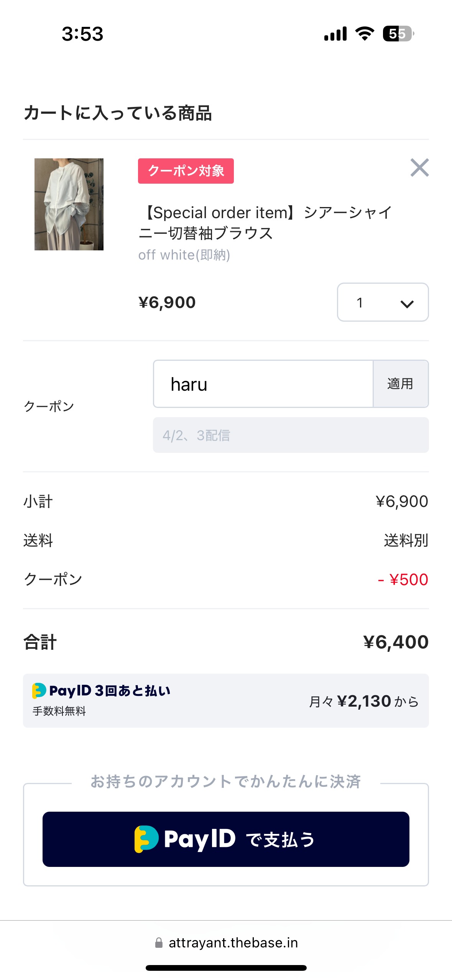Remove the blouse item with X icon
452x980 pixels.
coord(419,168)
